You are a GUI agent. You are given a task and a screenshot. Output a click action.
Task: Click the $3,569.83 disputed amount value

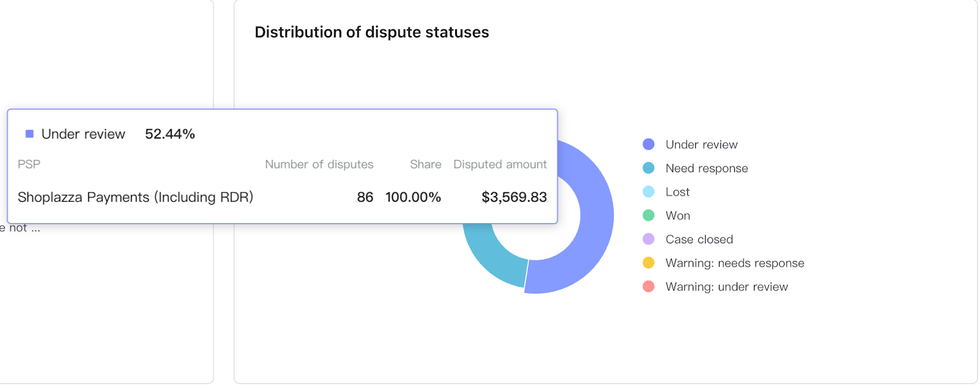pyautogui.click(x=514, y=197)
